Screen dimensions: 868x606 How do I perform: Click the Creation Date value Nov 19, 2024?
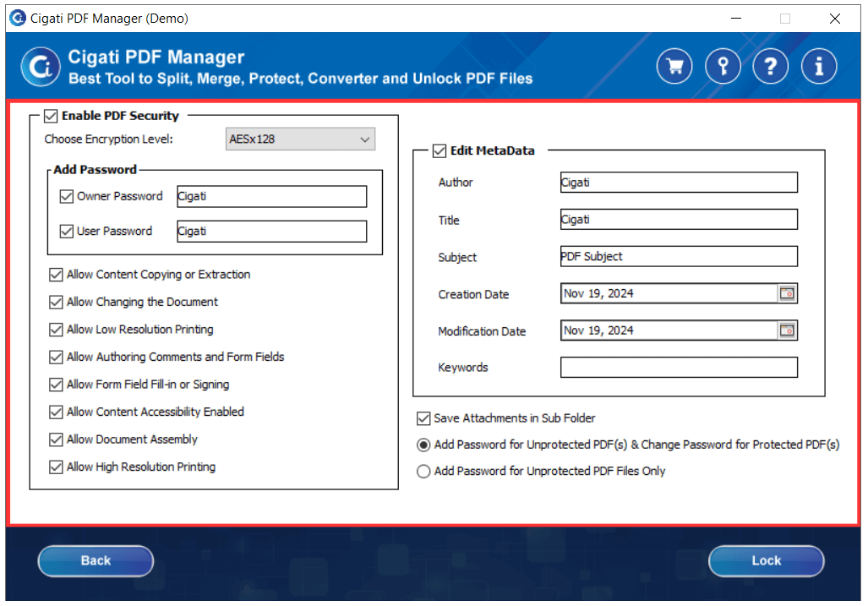(x=598, y=293)
